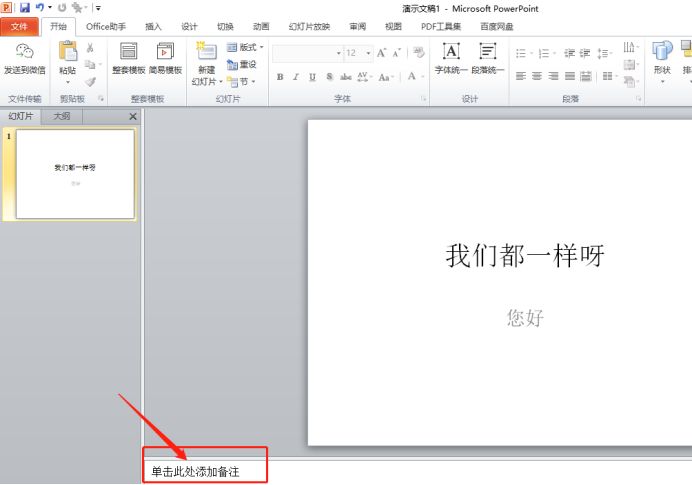The image size is (692, 485).
Task: Switch to the 插入 ribbon tab
Action: coord(153,26)
